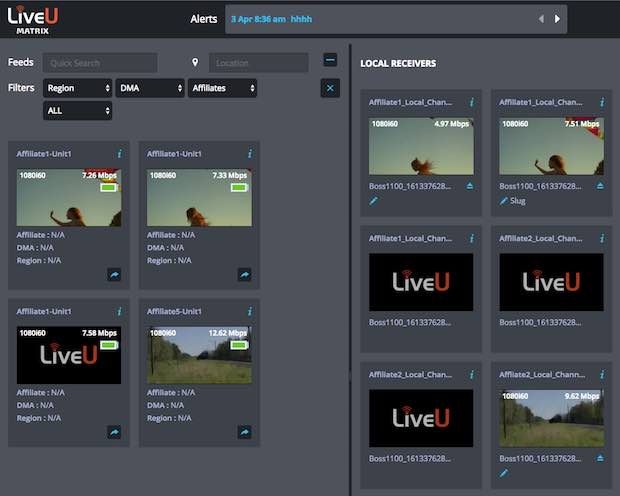Image resolution: width=620 pixels, height=496 pixels.
Task: Open info for Affiliate1 receiver showing LiveU logo
Action: point(472,239)
